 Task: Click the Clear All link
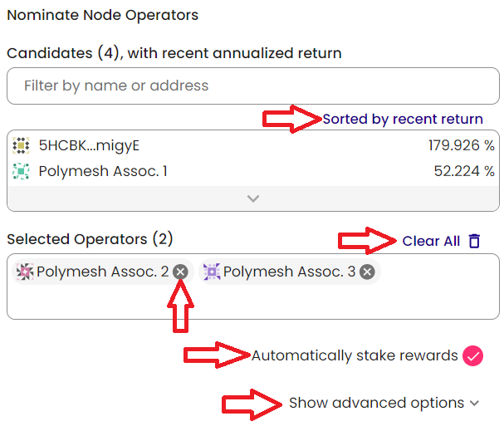pos(431,241)
